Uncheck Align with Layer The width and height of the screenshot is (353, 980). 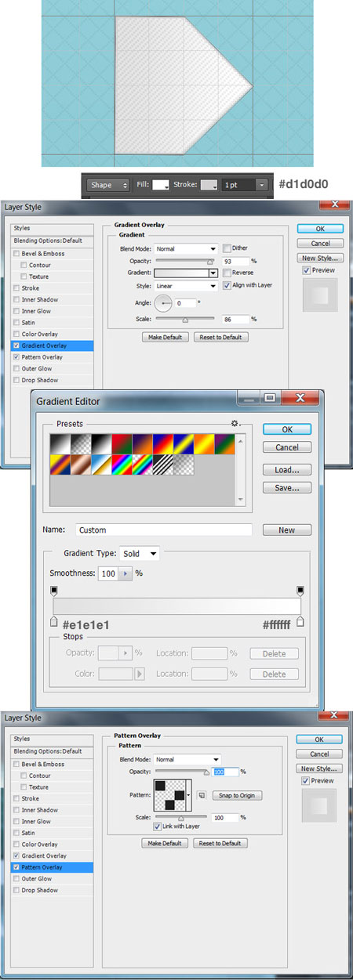coord(226,285)
